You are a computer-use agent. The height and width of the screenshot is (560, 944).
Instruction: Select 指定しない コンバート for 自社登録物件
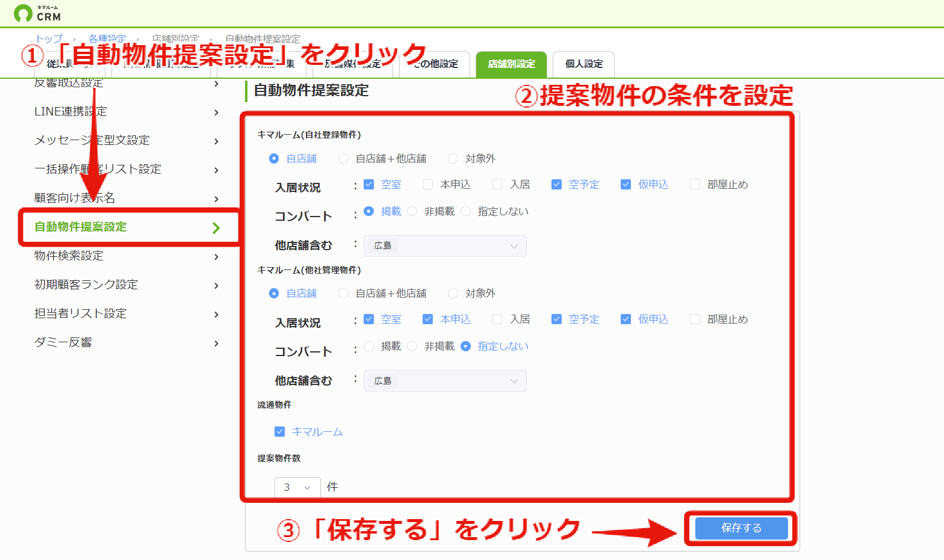coord(466,212)
